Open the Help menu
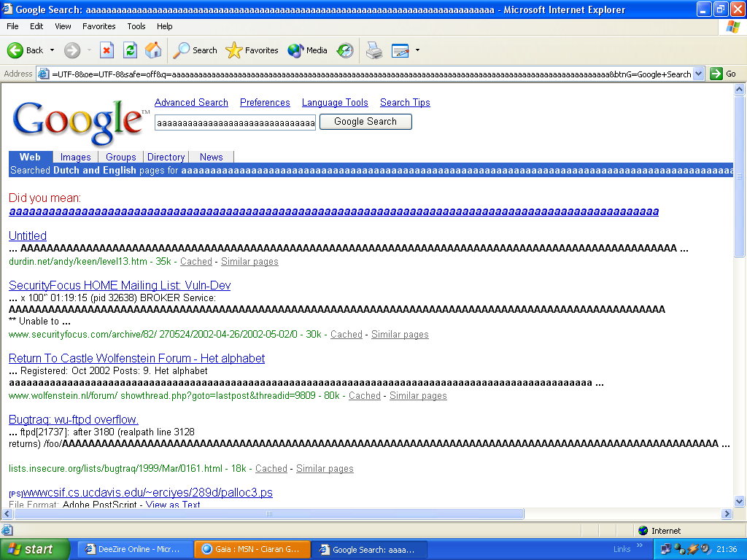Screen dimensions: 747x560 164,26
